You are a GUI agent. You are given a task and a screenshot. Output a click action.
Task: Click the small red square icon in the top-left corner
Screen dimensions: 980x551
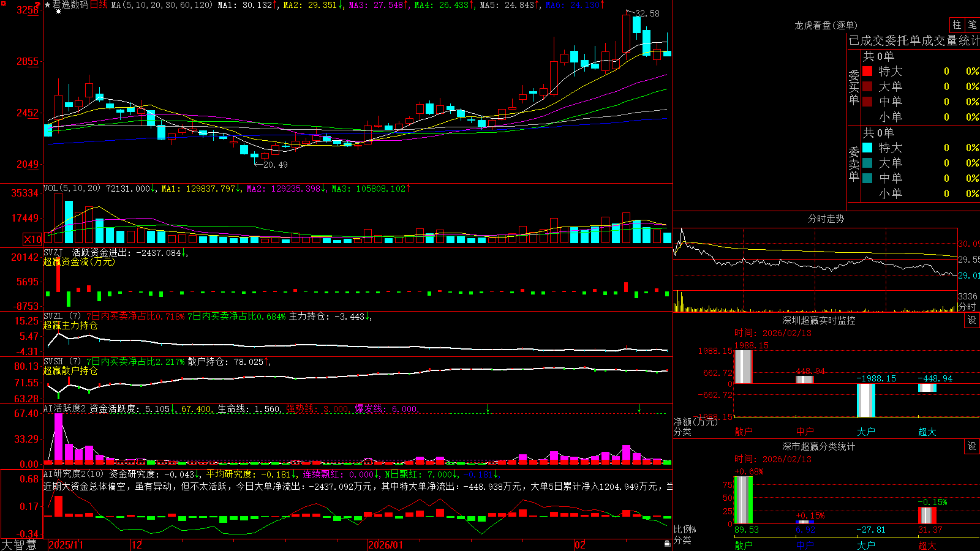point(3,4)
